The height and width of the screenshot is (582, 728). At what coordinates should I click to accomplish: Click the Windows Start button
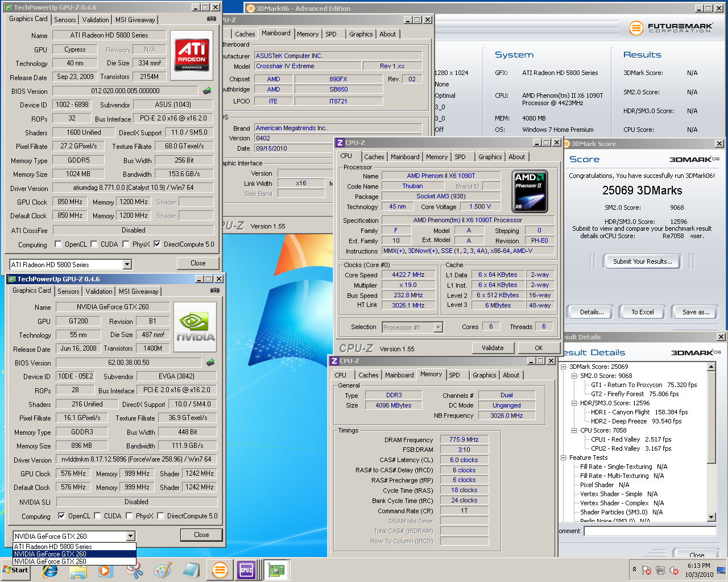[x=16, y=570]
